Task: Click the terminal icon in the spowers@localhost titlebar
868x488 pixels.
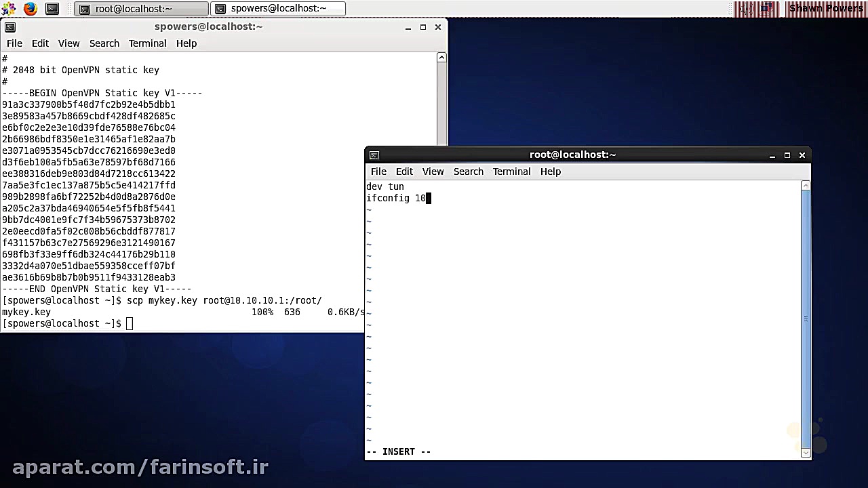Action: tap(9, 26)
